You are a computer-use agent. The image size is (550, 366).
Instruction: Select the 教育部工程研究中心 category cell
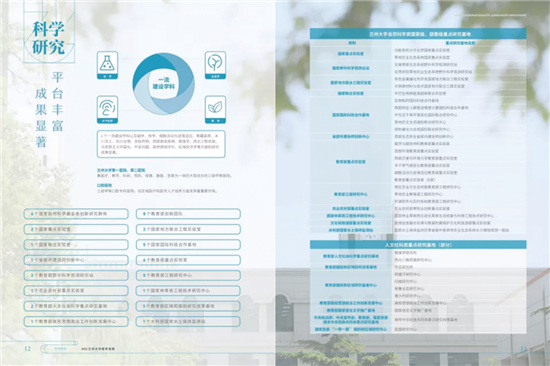[351, 194]
